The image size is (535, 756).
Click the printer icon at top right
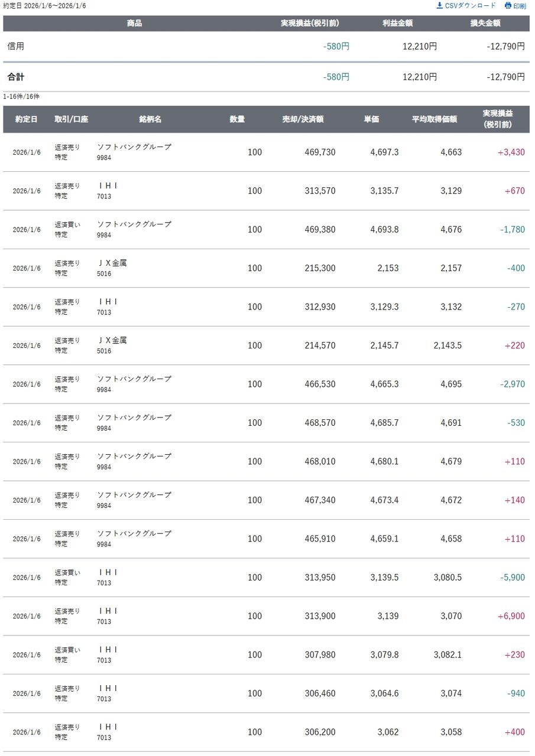click(x=508, y=6)
